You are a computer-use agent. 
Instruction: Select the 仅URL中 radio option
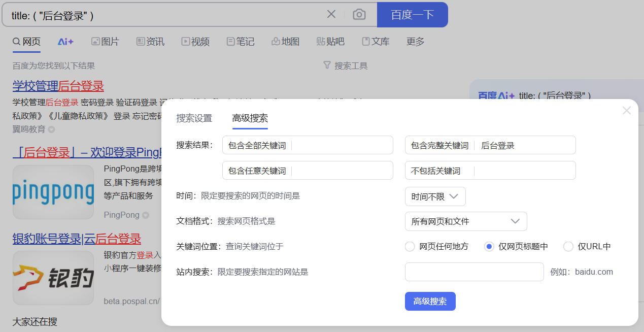pyautogui.click(x=568, y=247)
